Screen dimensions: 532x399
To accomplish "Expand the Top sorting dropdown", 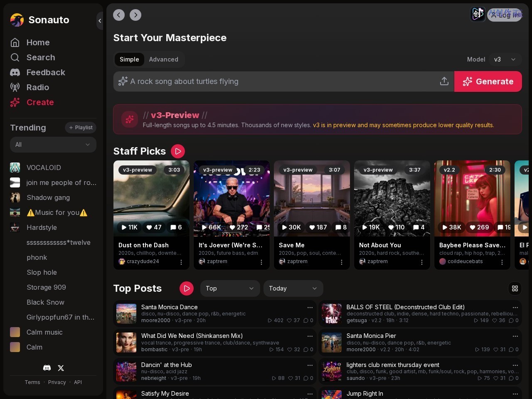I will pyautogui.click(x=230, y=288).
